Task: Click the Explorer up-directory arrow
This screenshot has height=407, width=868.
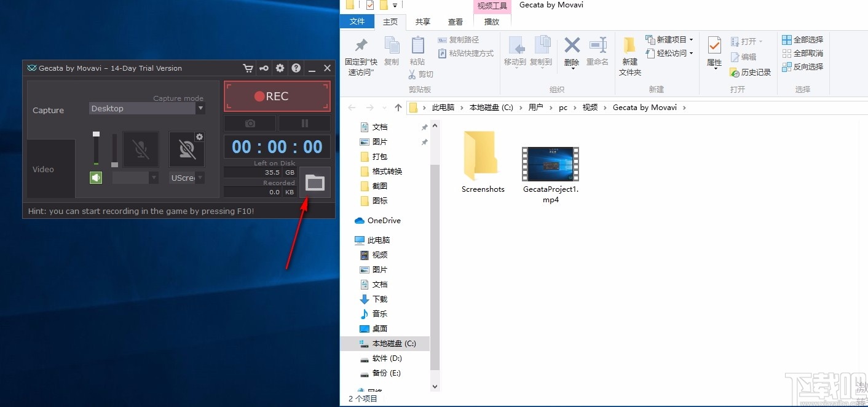Action: pyautogui.click(x=398, y=108)
